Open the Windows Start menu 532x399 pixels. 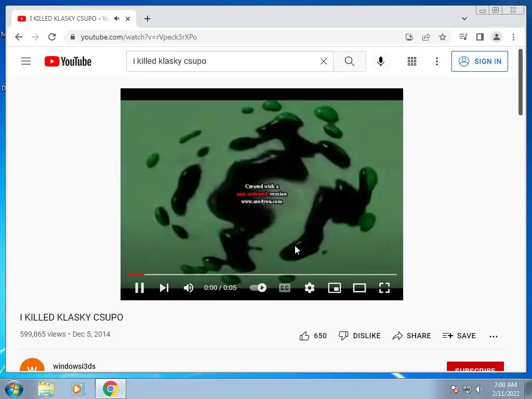(x=14, y=389)
